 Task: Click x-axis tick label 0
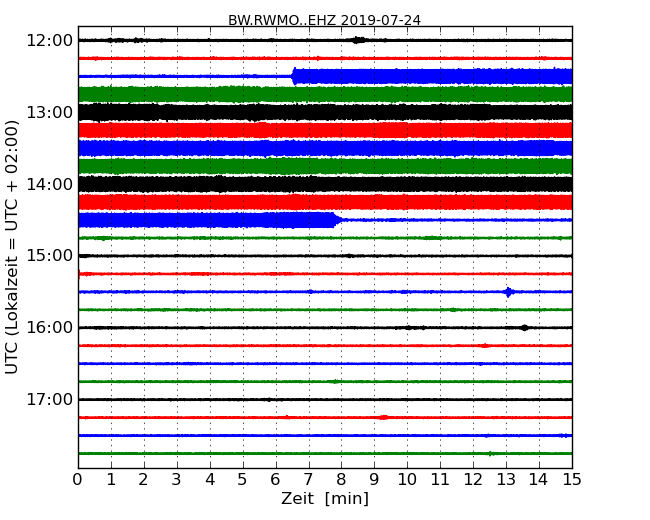coord(78,480)
